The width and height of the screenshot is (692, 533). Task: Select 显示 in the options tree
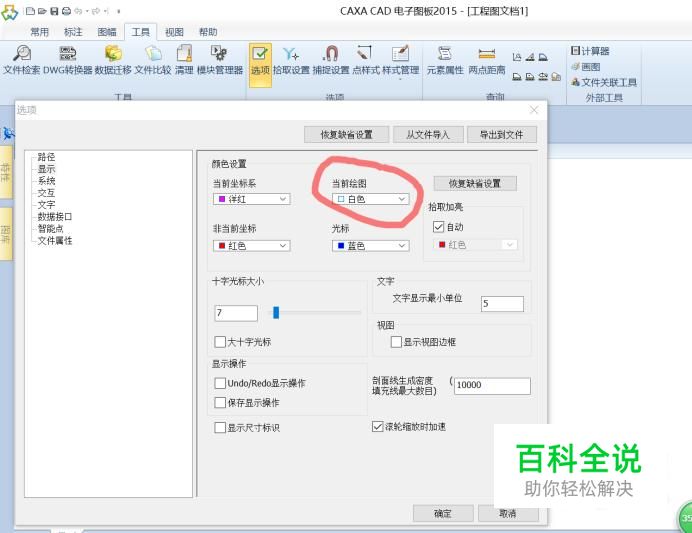(x=46, y=169)
